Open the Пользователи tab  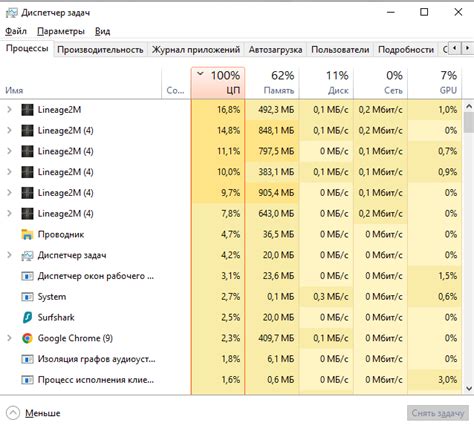coord(340,50)
